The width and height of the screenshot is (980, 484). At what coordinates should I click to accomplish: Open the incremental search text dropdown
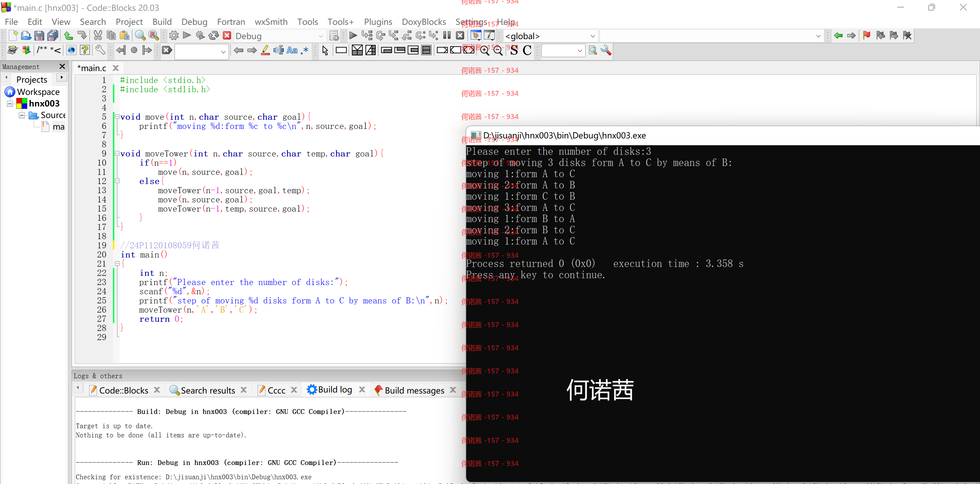coord(223,52)
